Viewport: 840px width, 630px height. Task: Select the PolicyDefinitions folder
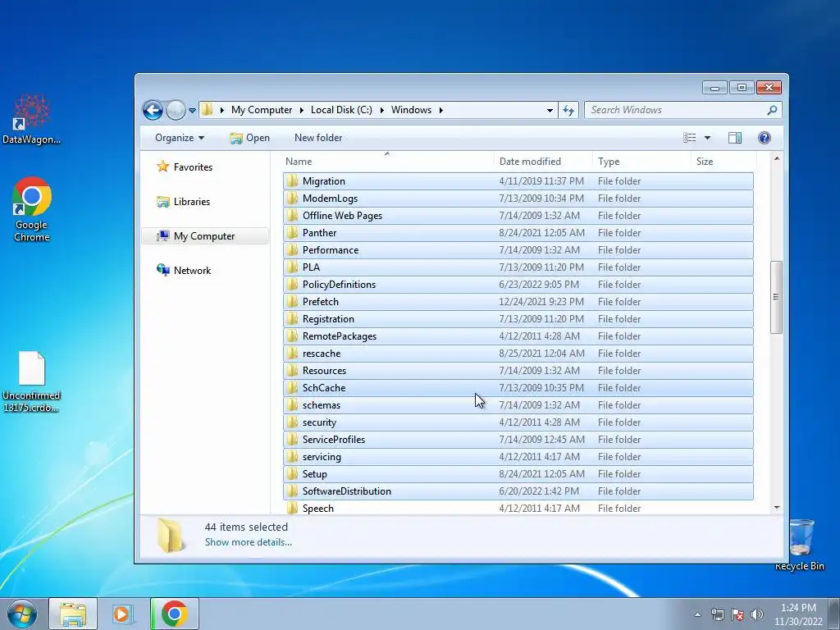coord(518,285)
